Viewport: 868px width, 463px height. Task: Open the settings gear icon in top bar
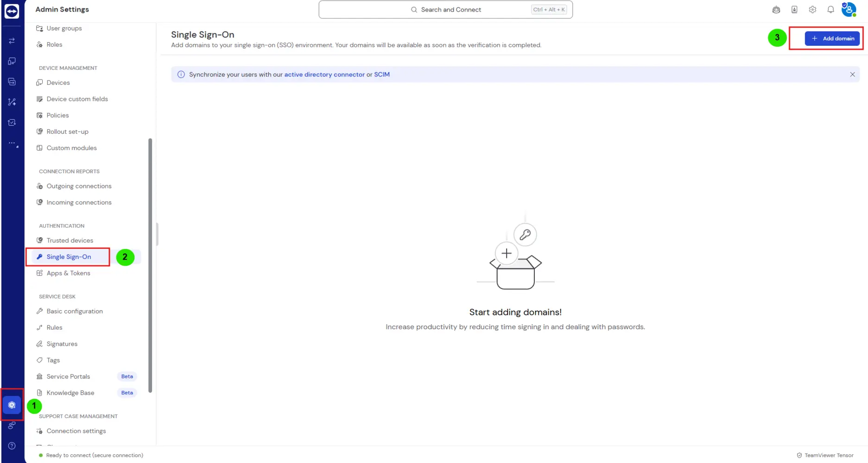pyautogui.click(x=812, y=9)
